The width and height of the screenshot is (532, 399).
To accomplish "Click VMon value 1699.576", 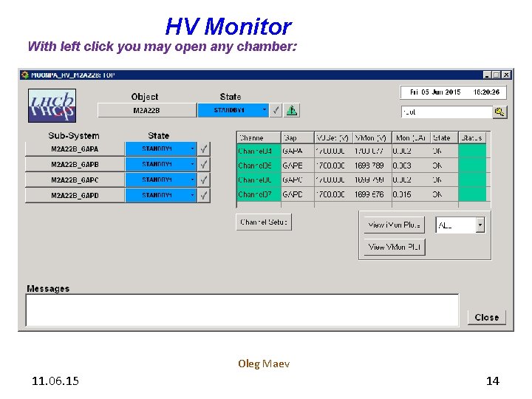I will 369,194.
